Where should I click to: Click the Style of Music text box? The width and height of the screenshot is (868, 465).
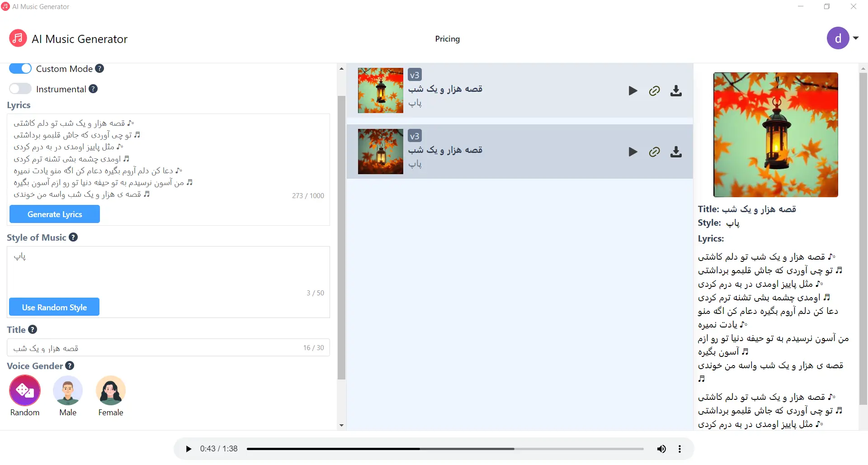tap(168, 271)
